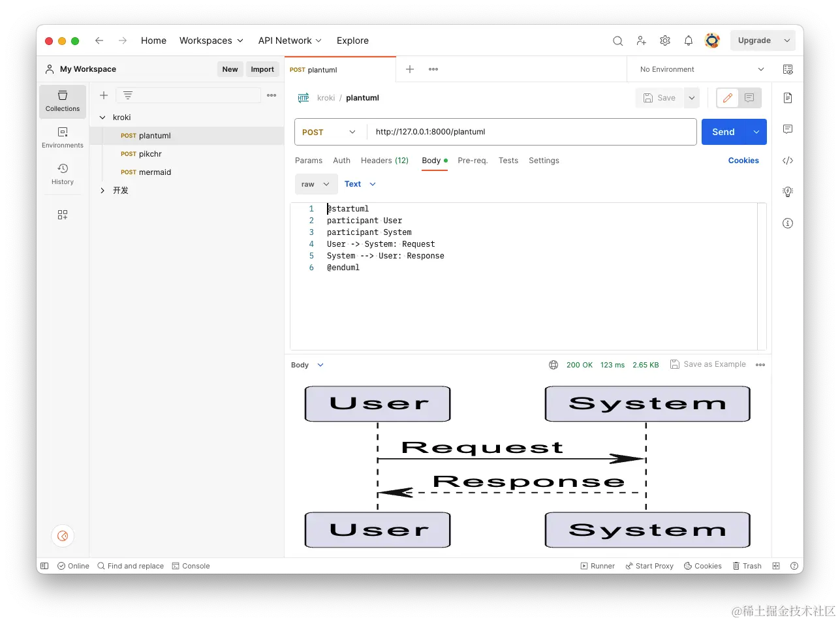The height and width of the screenshot is (622, 840).
Task: Click the Send button
Action: click(724, 132)
